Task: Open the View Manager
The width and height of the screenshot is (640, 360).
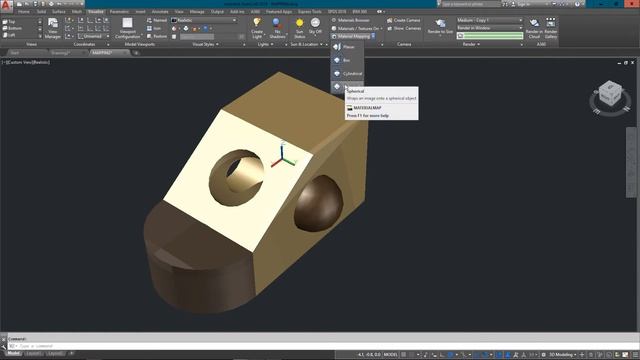Action: (53, 28)
